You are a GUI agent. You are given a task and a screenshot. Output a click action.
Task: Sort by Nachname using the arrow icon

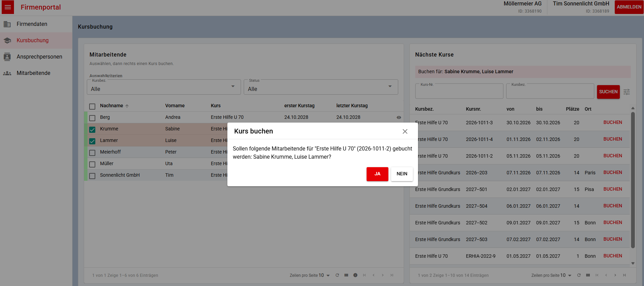[x=127, y=106]
